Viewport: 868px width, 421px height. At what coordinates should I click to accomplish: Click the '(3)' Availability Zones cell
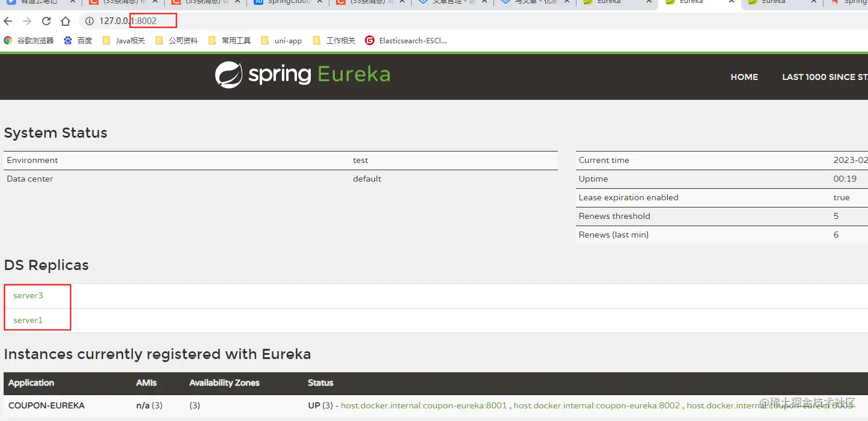[195, 405]
